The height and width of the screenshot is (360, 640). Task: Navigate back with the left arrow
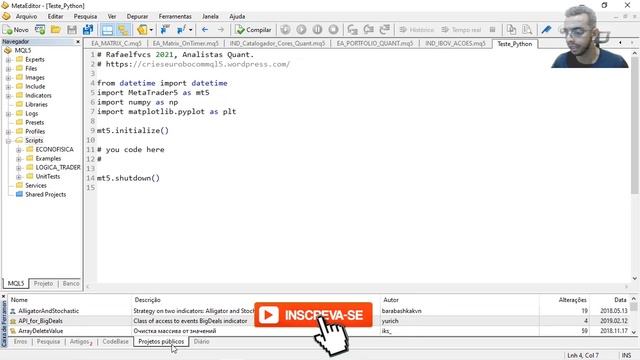point(205,29)
